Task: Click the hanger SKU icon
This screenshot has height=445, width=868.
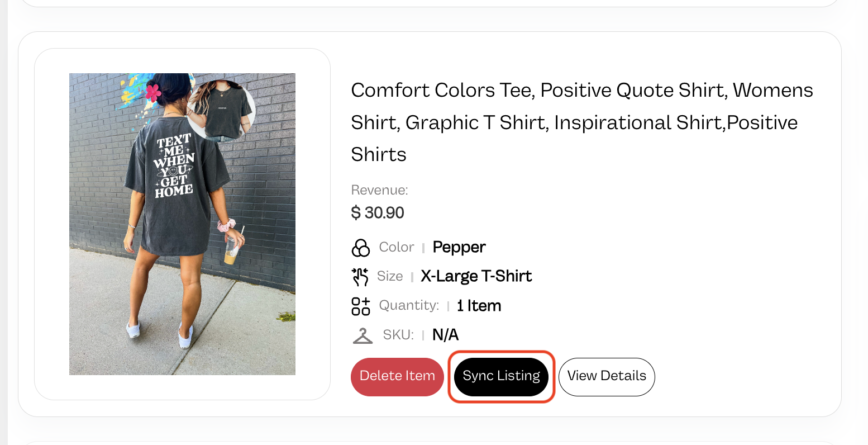Action: coord(363,335)
